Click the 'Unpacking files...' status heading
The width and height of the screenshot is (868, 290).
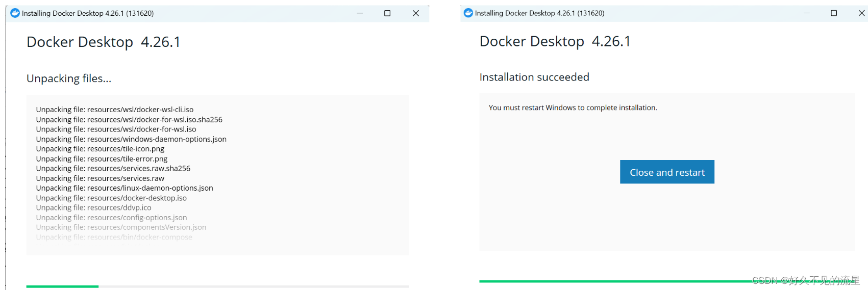[69, 78]
